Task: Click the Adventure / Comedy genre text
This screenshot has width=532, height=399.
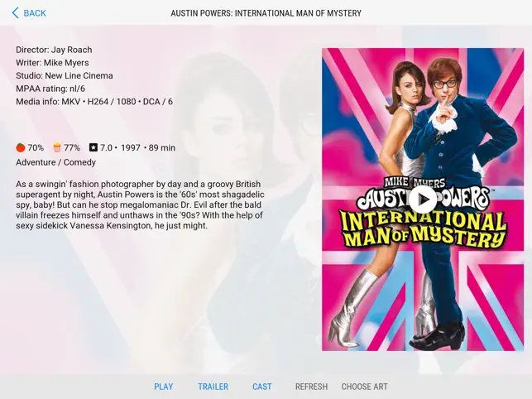Action: click(x=55, y=162)
